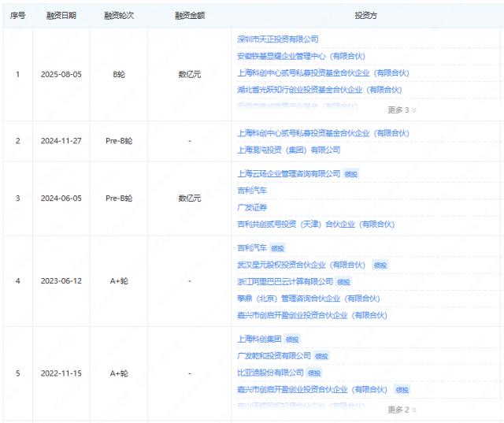Image resolution: width=504 pixels, height=423 pixels.
Task: Open 吉利汽车 link in the 2024-06-05 row
Action: pos(252,191)
